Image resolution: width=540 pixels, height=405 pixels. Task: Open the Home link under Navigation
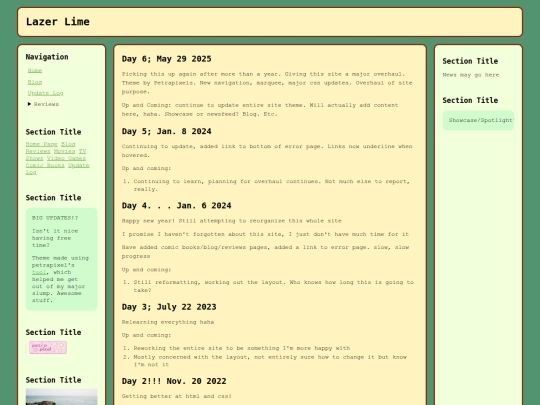(x=35, y=71)
